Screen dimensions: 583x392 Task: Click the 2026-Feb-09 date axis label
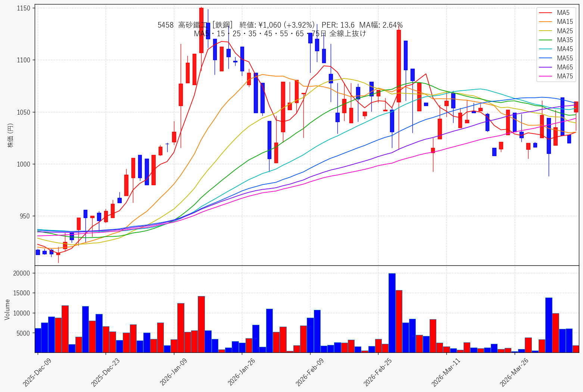(309, 372)
